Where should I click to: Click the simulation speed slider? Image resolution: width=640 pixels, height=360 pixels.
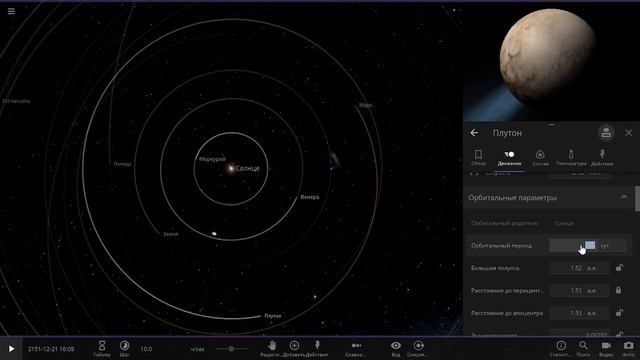coord(231,349)
